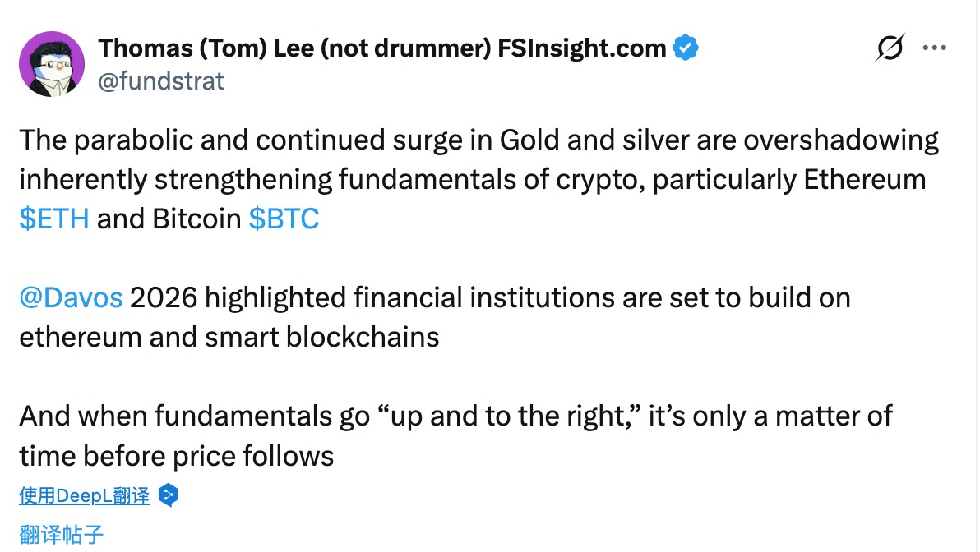The height and width of the screenshot is (552, 980).
Task: Open the $ETH cashtag
Action: pyautogui.click(x=54, y=219)
